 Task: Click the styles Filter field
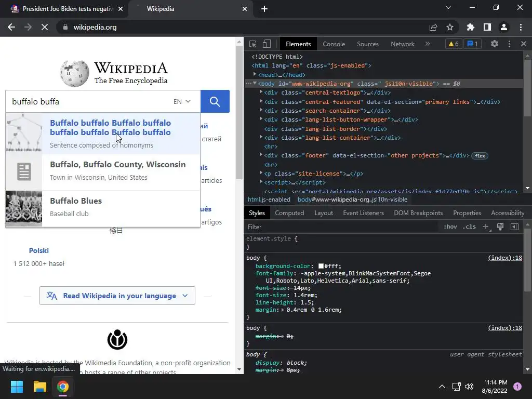(x=343, y=227)
